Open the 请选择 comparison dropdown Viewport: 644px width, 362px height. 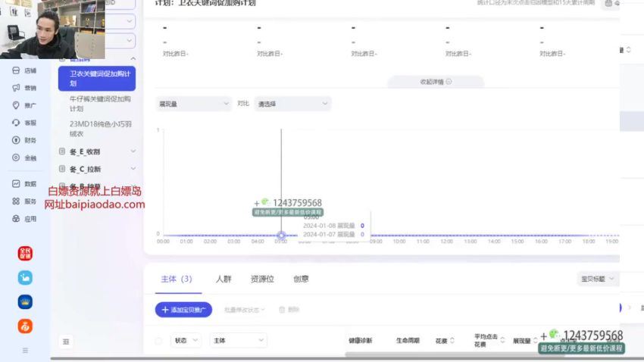(292, 104)
